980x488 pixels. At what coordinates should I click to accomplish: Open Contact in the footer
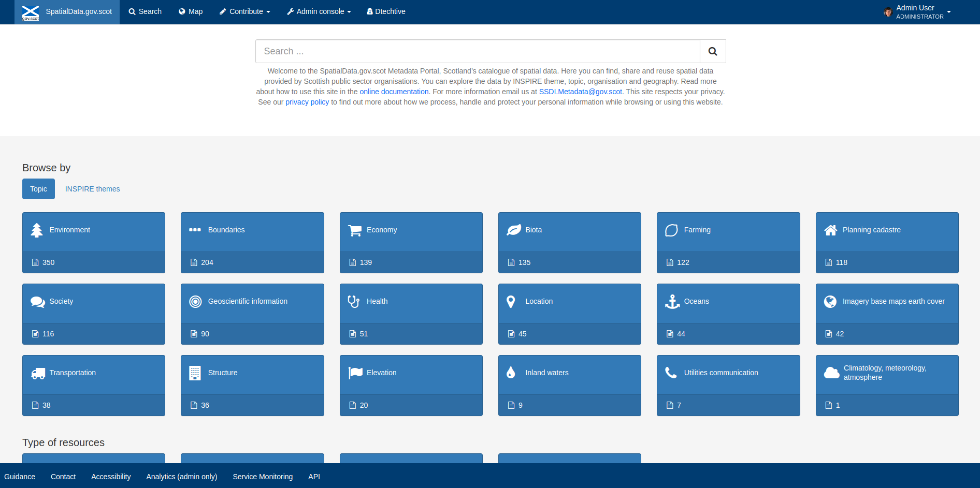pyautogui.click(x=63, y=477)
